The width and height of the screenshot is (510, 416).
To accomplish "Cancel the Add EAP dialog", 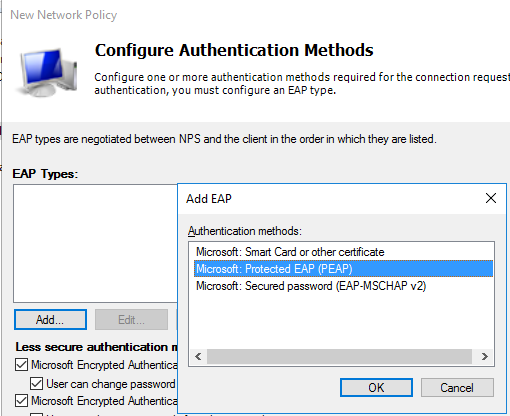I will pos(457,388).
